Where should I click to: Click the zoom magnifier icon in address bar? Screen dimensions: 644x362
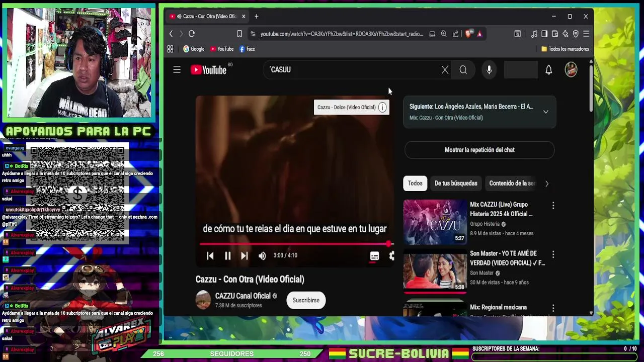(444, 34)
